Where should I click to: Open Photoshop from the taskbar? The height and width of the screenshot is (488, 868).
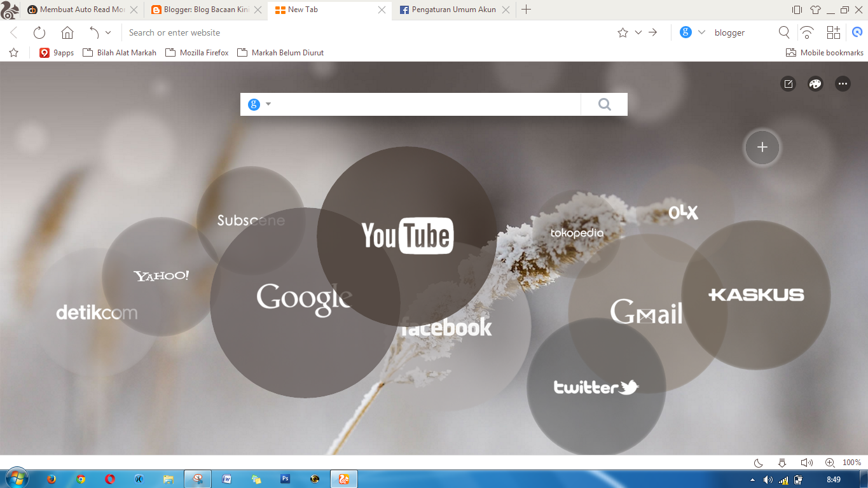[286, 479]
